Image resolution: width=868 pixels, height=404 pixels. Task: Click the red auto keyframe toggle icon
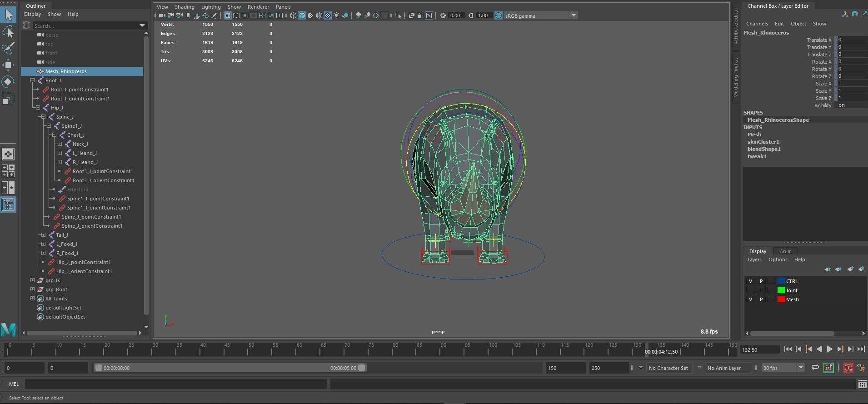click(848, 368)
